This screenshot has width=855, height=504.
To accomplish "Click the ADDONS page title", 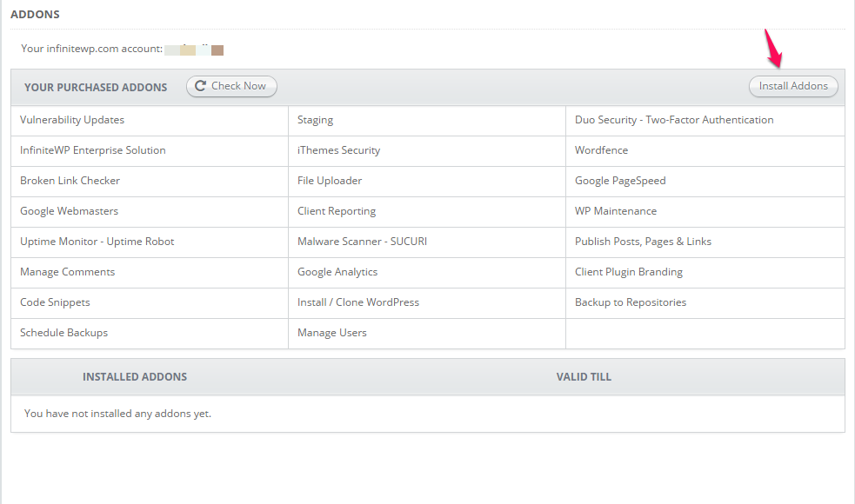I will (35, 15).
